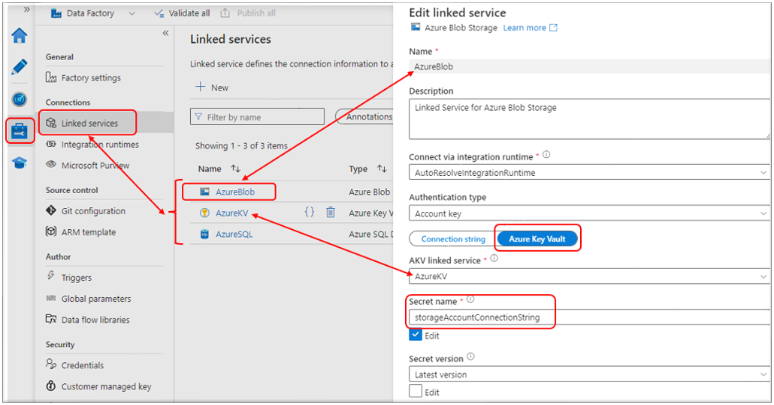Expand the integration runtime dropdown

click(590, 172)
